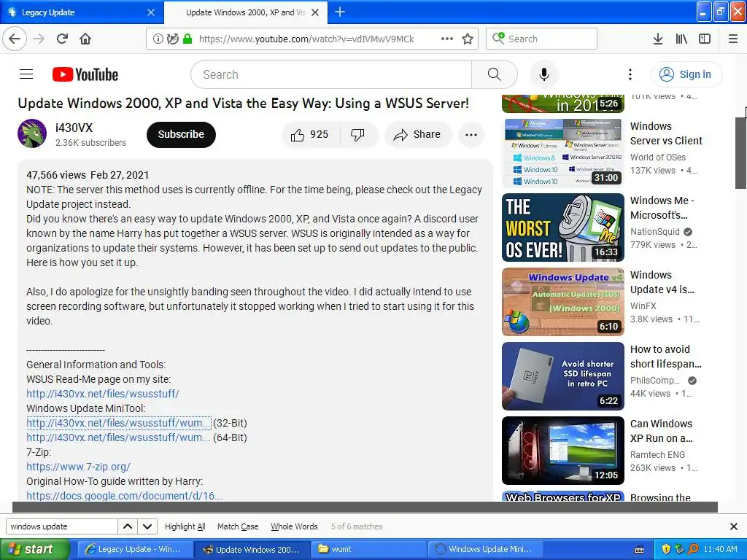
Task: Click the YouTube search magnifier button
Action: [x=494, y=74]
